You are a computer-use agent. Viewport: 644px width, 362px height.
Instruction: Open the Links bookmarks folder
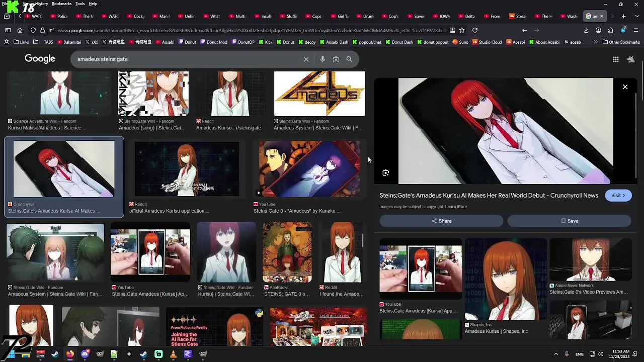pyautogui.click(x=21, y=42)
